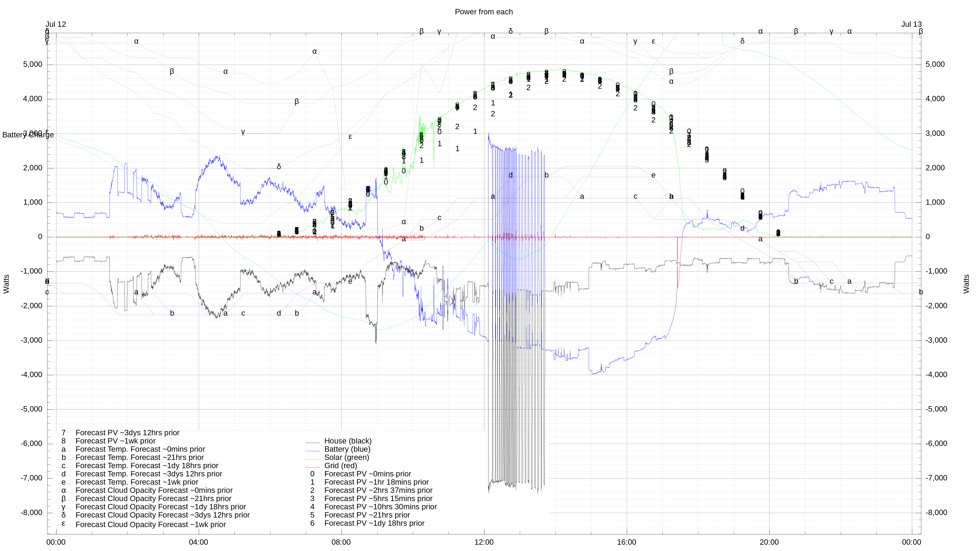Select legend 'Forecast PV ~3dys 12hrs prior'
The height and width of the screenshot is (551, 980).
[127, 433]
